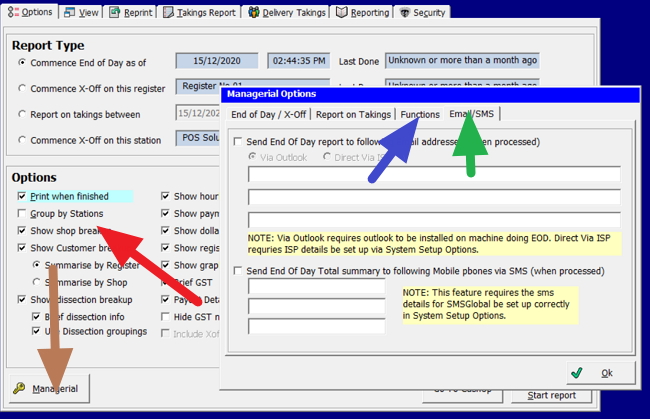Screen dimensions: 650x419
Task: Open the Security tab
Action: [x=422, y=13]
